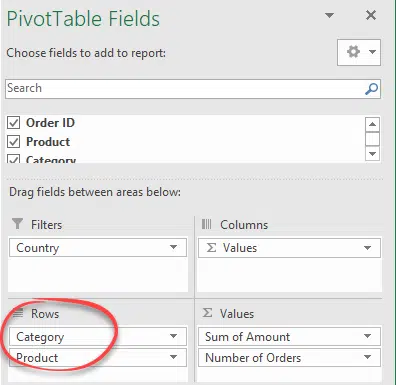Click inside the Search fields box
This screenshot has width=396, height=385.
coord(185,89)
